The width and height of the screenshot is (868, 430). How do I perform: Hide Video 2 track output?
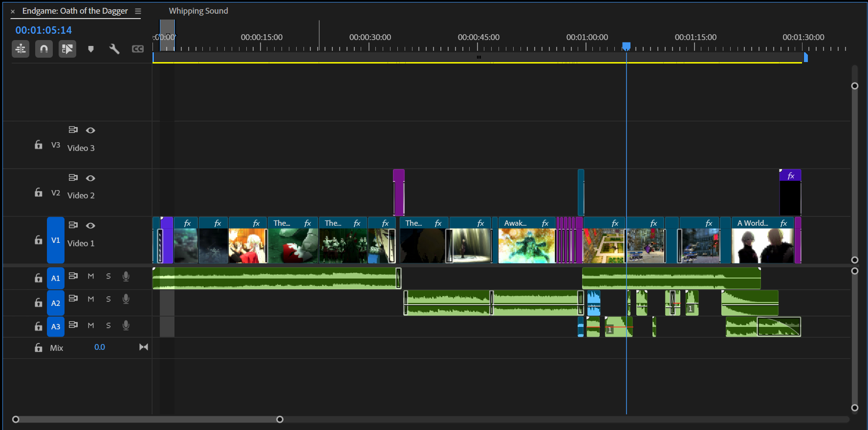pos(90,178)
